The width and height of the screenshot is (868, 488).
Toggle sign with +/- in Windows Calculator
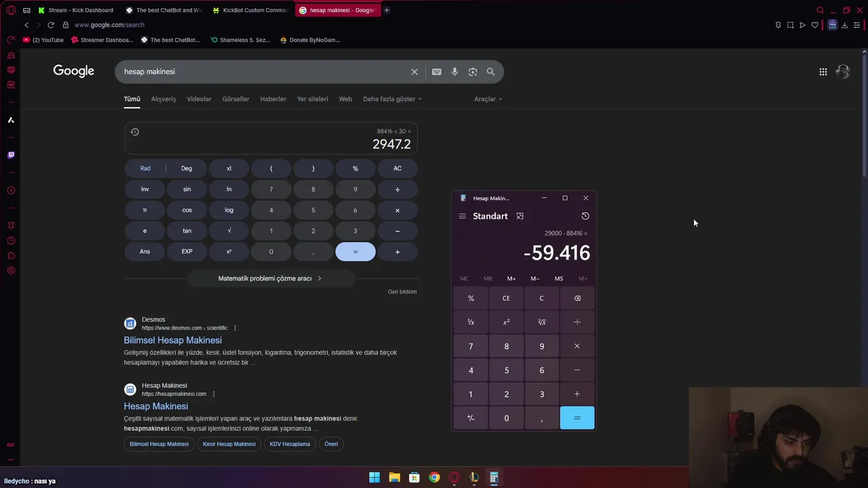click(471, 418)
